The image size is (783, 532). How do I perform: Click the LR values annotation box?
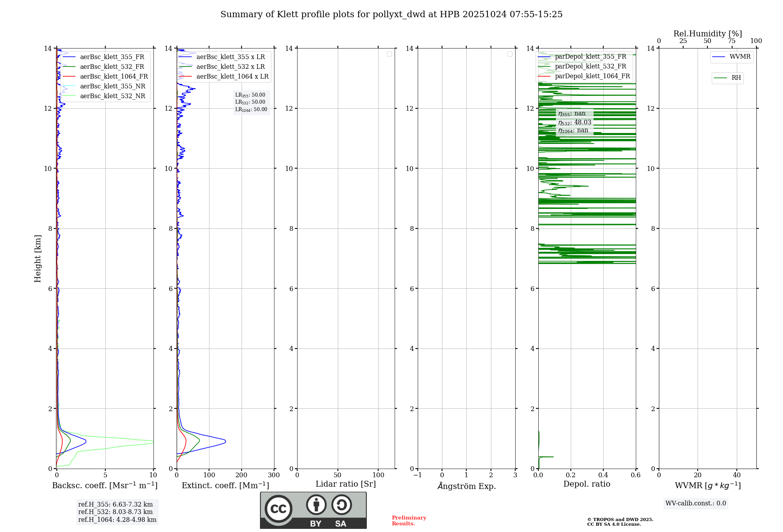251,102
